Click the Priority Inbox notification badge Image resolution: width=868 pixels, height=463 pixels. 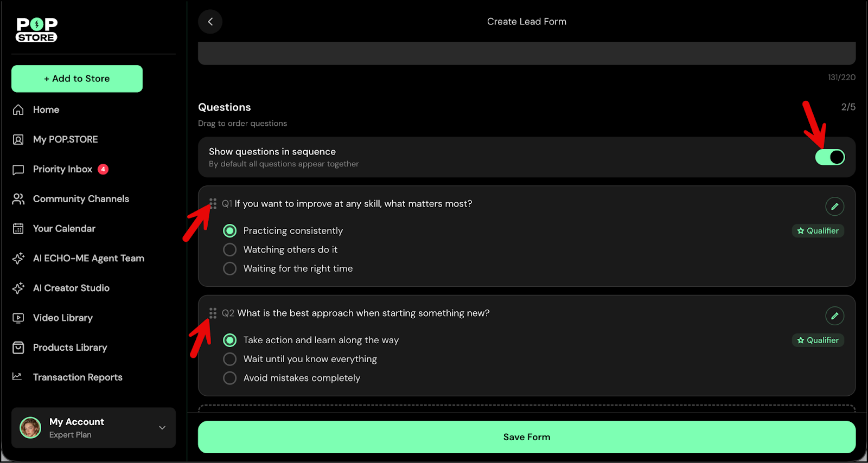tap(103, 169)
